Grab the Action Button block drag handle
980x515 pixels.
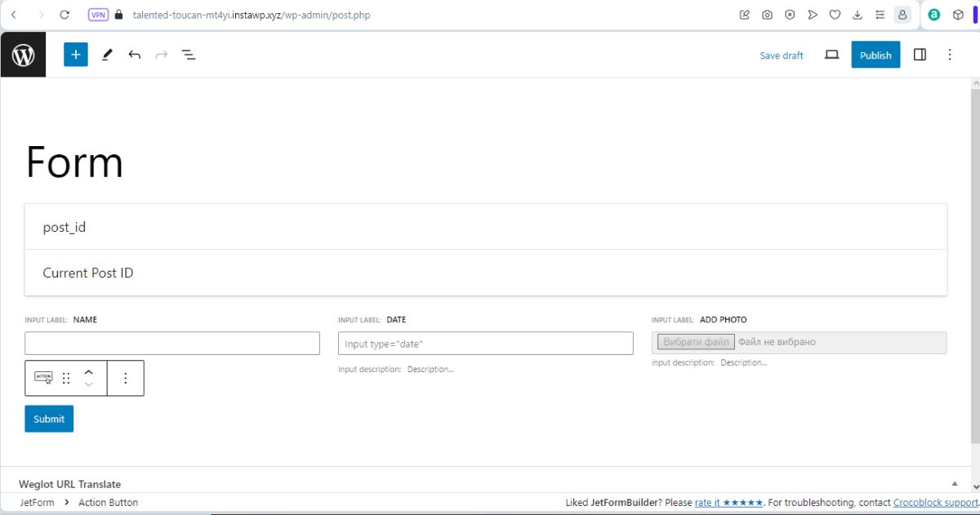tap(66, 378)
